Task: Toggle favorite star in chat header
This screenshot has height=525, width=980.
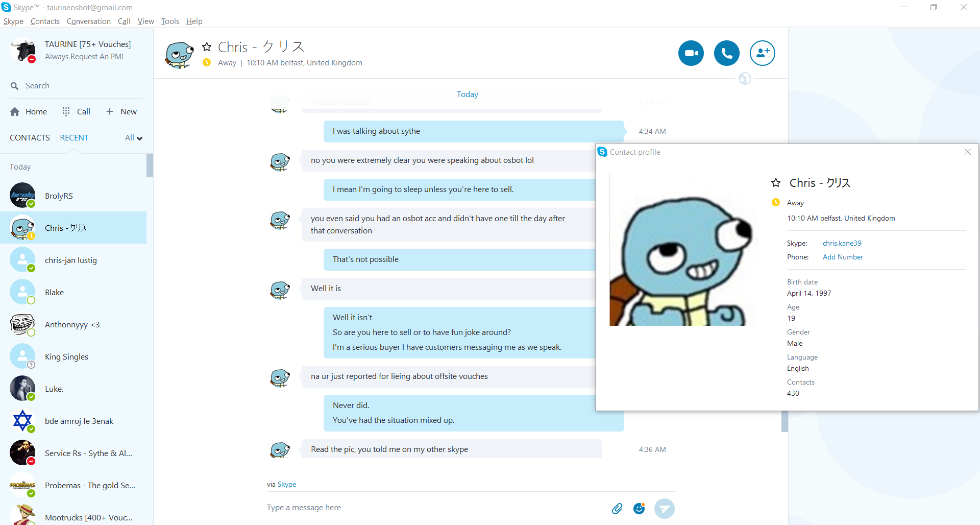Action: [207, 47]
